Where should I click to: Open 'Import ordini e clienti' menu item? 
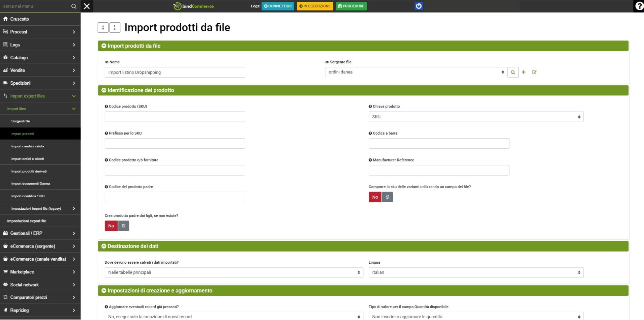(x=28, y=159)
